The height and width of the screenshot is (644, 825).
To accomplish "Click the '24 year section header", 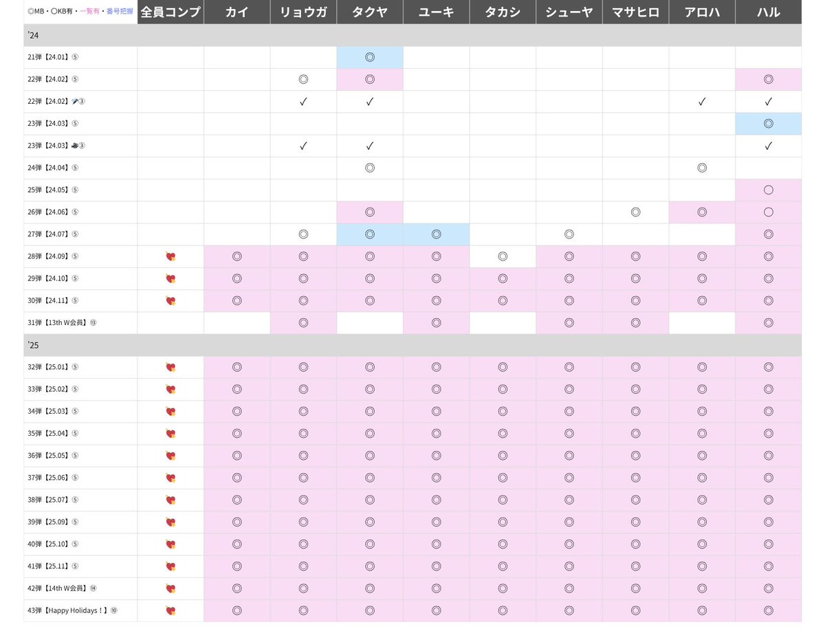I will 412,35.
